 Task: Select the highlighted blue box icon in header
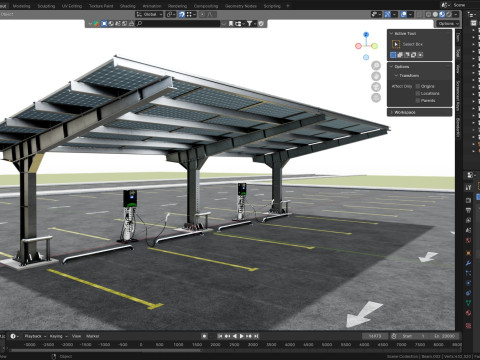pos(104,24)
